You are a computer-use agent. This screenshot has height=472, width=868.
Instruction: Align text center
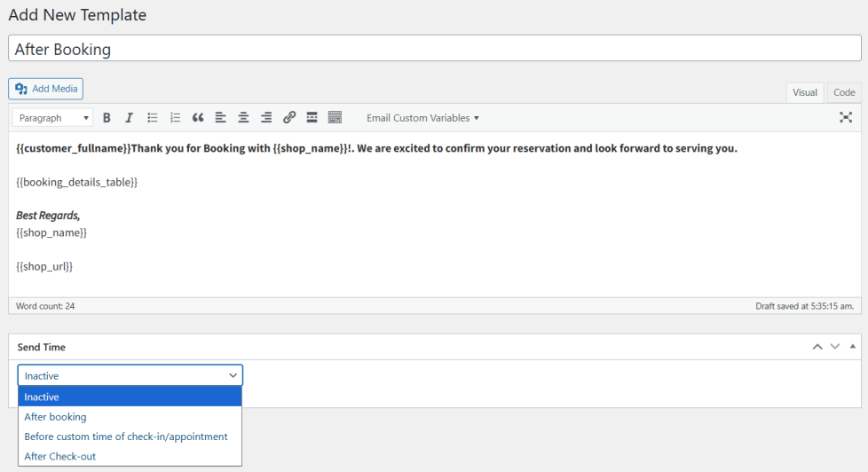243,118
